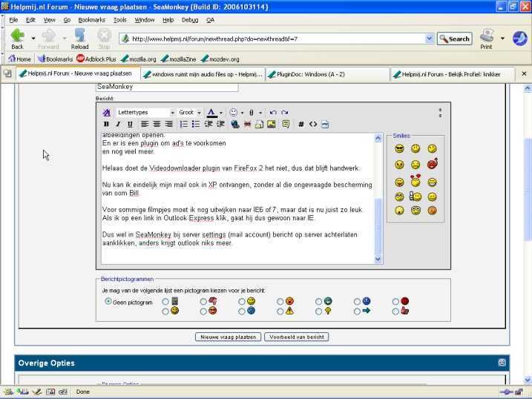Open the View menu
The width and height of the screenshot is (532, 399).
click(49, 20)
